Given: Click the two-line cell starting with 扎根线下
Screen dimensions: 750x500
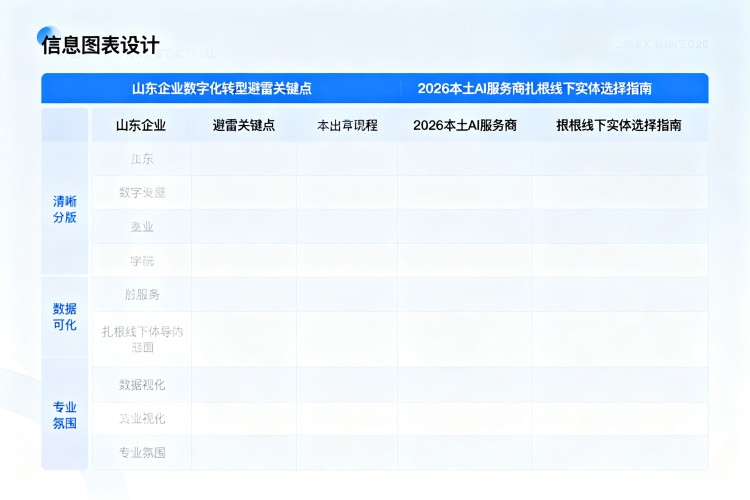Looking at the screenshot, I should 142,339.
